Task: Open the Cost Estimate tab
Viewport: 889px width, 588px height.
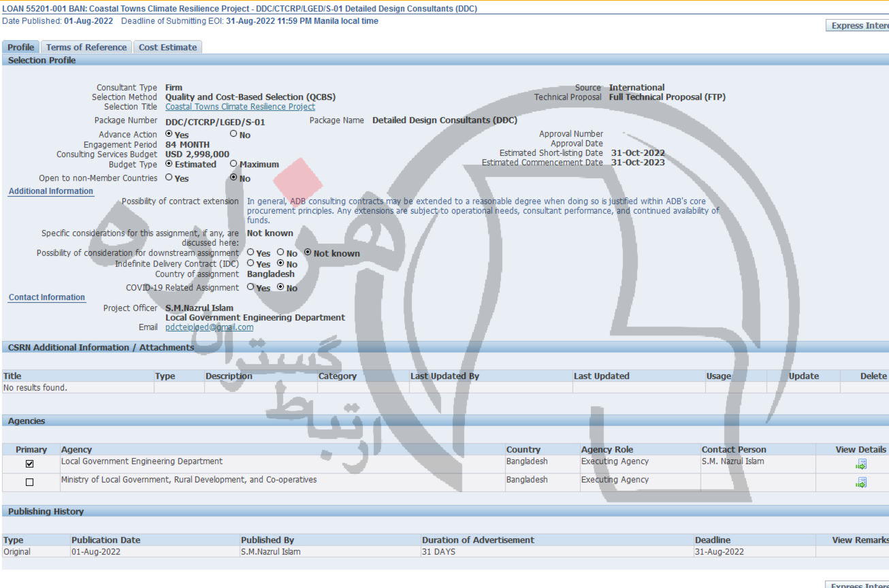Action: [167, 47]
